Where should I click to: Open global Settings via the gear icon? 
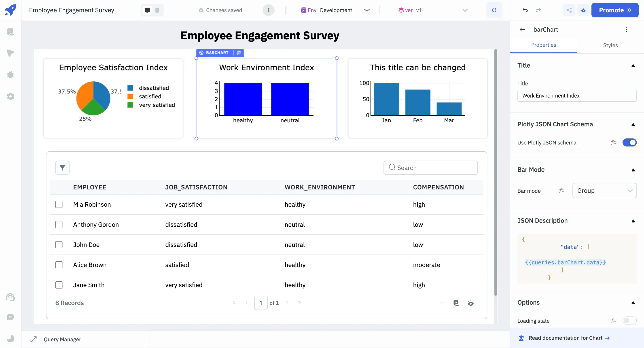[x=11, y=96]
